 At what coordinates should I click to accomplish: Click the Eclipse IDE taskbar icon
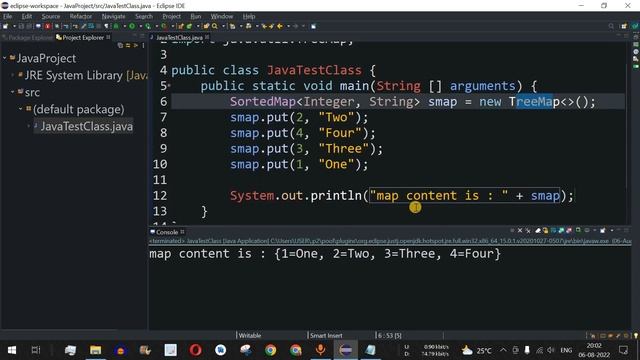pyautogui.click(x=345, y=350)
